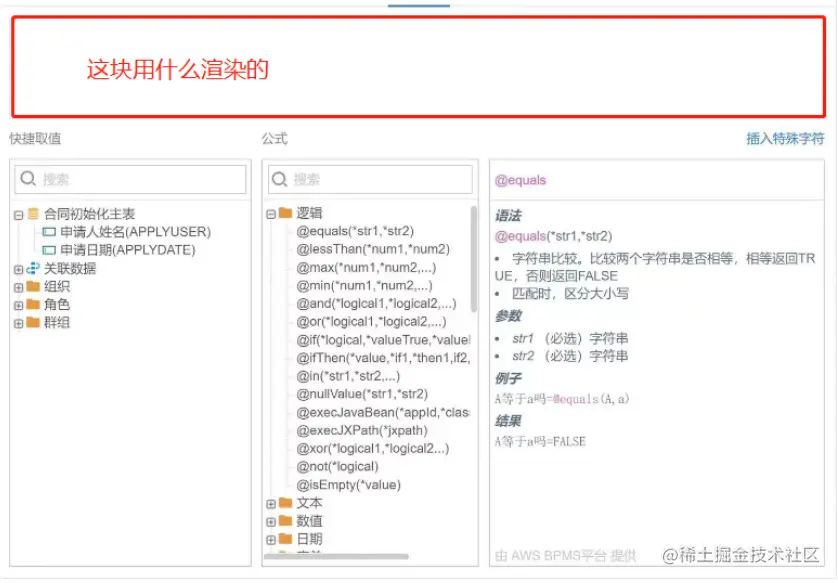
Task: Select @execJavaBean(*appId formula
Action: coord(384,413)
